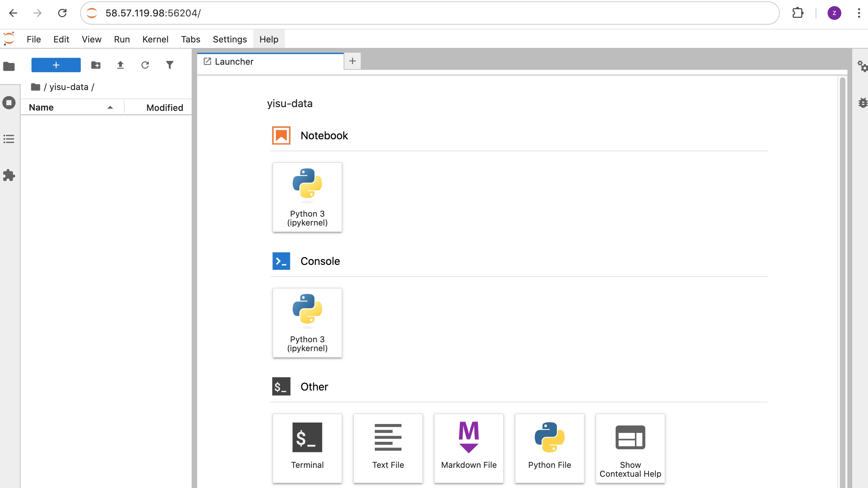Open the Running Terminals and Kernels sidebar
This screenshot has width=868, height=488.
click(9, 103)
